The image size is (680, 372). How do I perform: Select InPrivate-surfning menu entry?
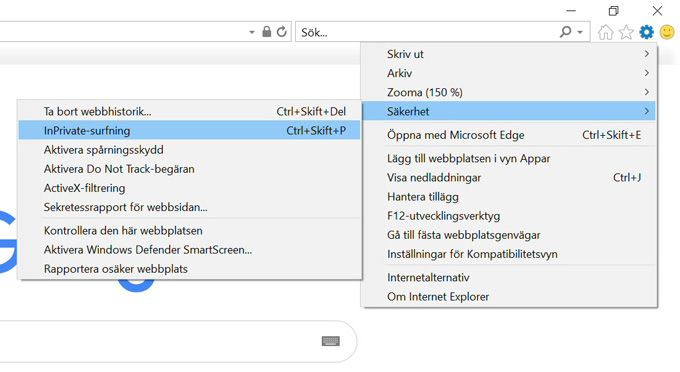click(189, 131)
